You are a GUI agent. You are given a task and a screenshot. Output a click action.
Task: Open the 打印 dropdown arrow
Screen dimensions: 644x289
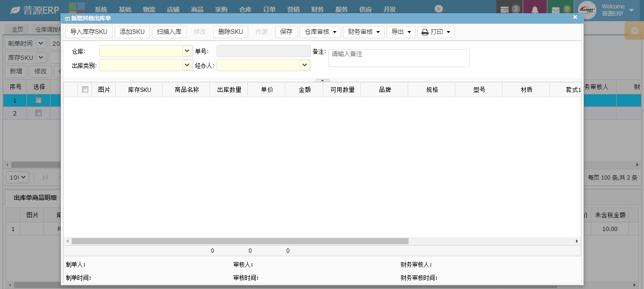pos(448,32)
